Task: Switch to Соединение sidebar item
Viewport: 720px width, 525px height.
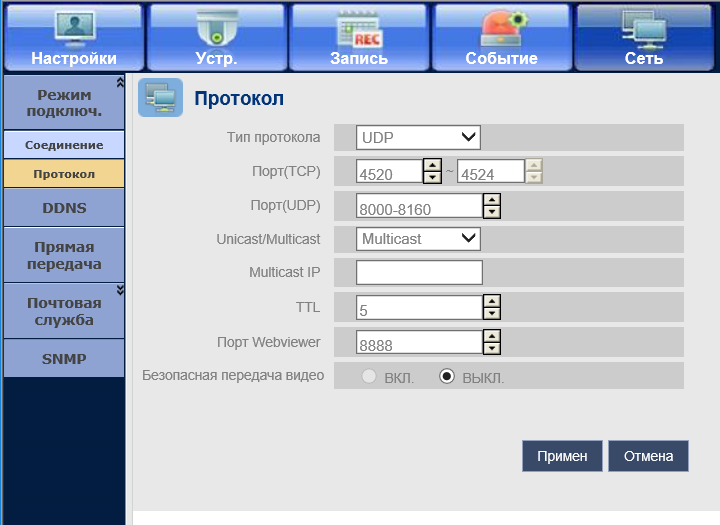Action: pos(64,145)
